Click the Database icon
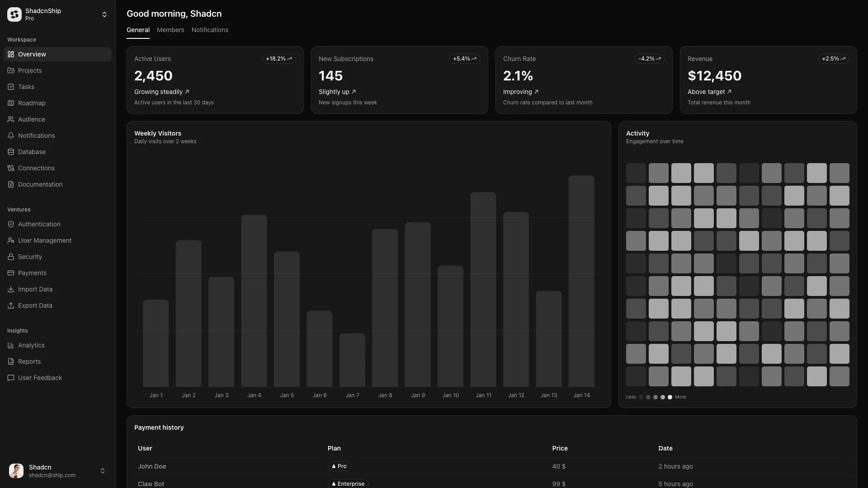868x488 pixels. (x=10, y=152)
